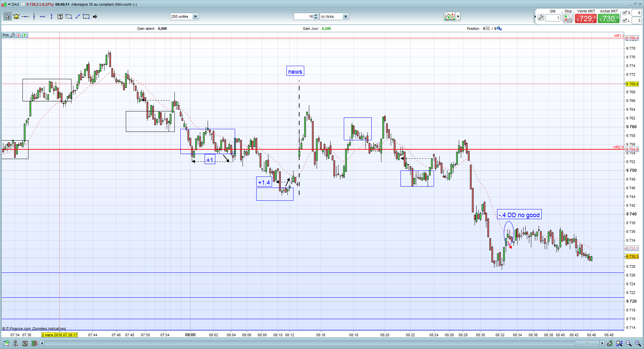Screen dimensions: 644x349
Task: Click the zoom in magnifier icon
Action: coord(638,343)
